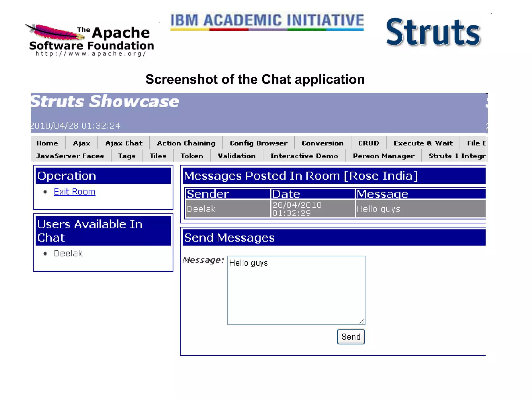Open Config Browser tab
Viewport: 532px width, 399px height.
(x=259, y=143)
